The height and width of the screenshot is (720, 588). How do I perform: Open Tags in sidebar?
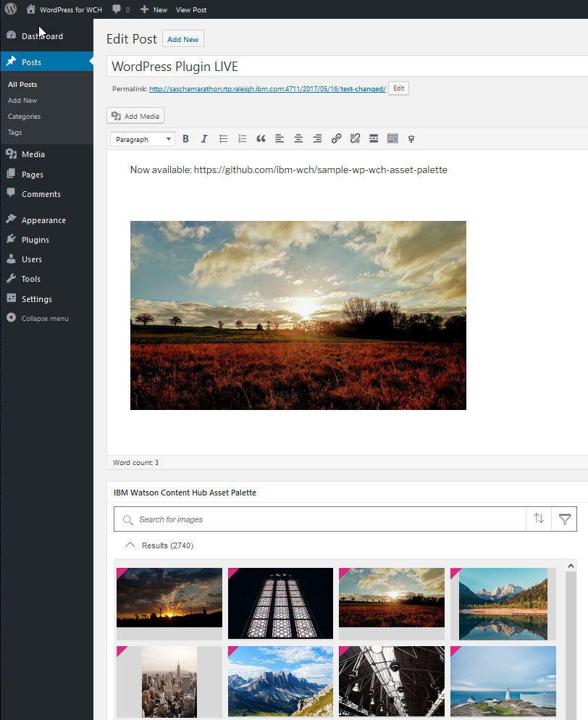(14, 133)
